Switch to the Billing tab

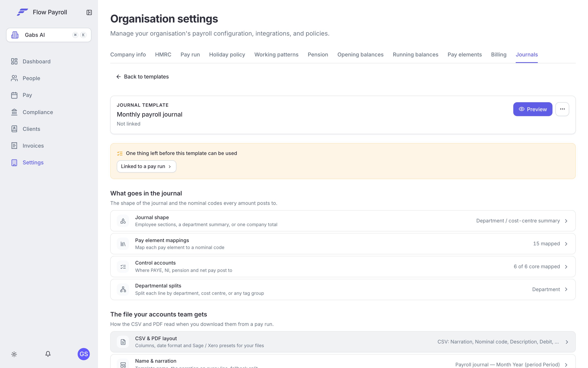tap(499, 55)
